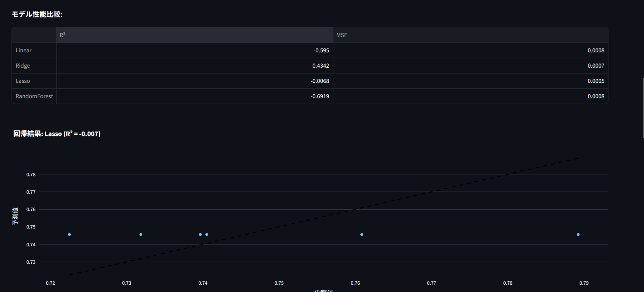Image resolution: width=644 pixels, height=292 pixels.
Task: Click the Ridge R² value -0.4342
Action: point(320,66)
